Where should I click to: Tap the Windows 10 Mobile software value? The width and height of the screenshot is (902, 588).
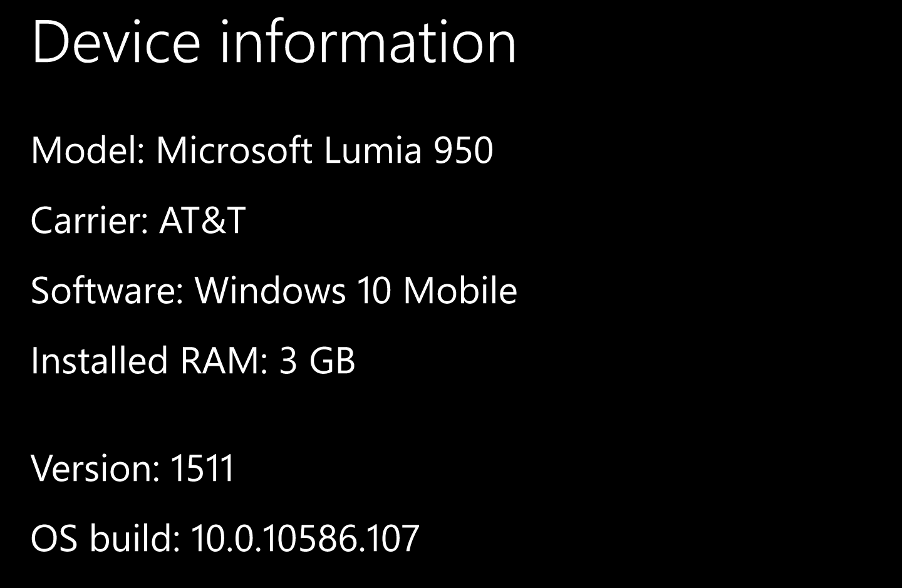coord(356,291)
